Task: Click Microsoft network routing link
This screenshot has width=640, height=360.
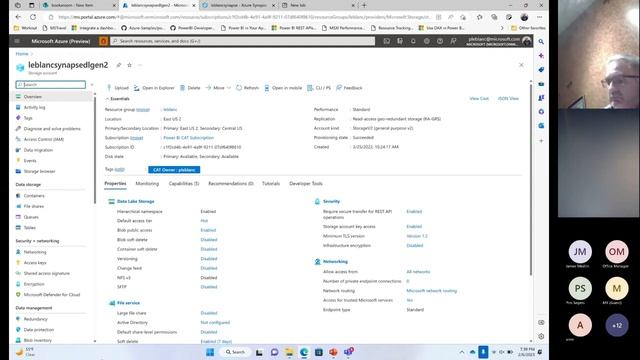Action: (x=431, y=291)
